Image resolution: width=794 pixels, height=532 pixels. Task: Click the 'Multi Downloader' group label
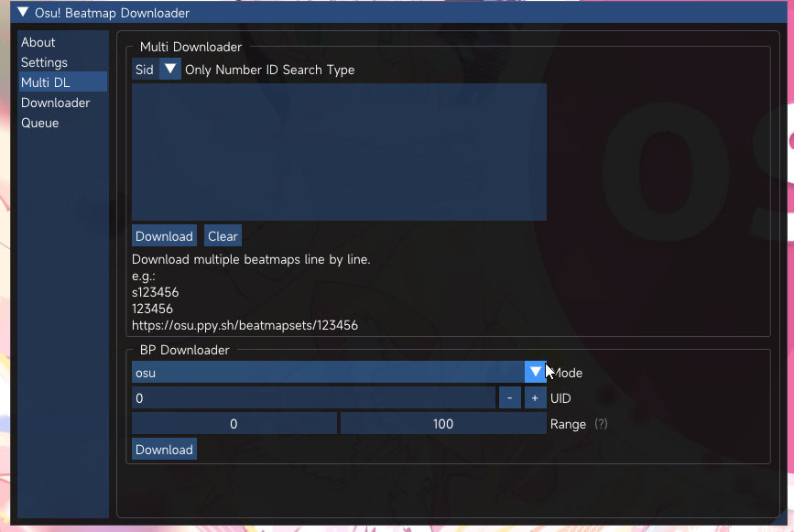point(190,47)
